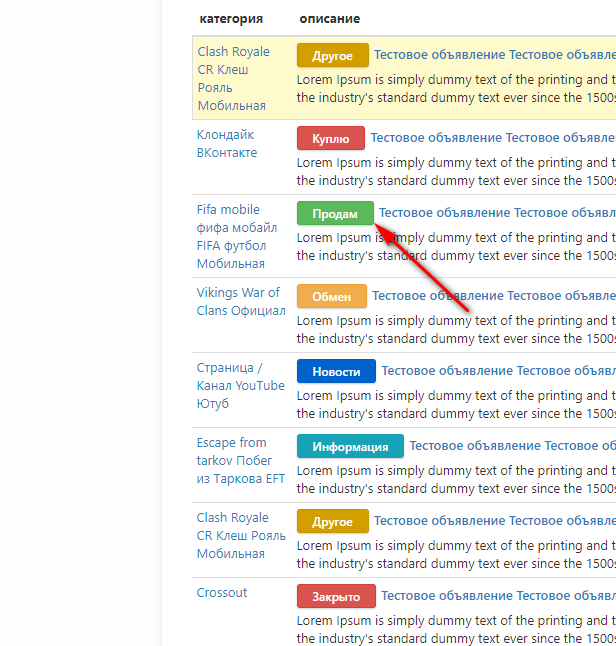Open listing title beside the "Продам" badge

tap(496, 213)
